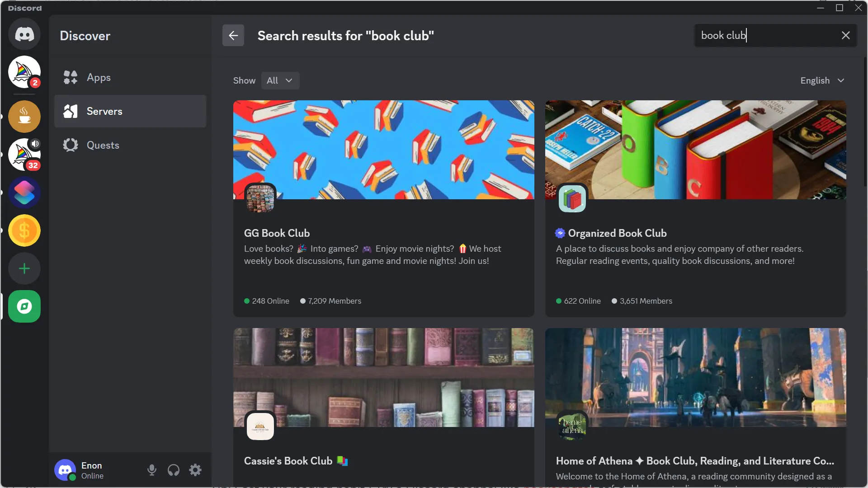
Task: Select Servers in Discover sidebar
Action: [x=130, y=111]
